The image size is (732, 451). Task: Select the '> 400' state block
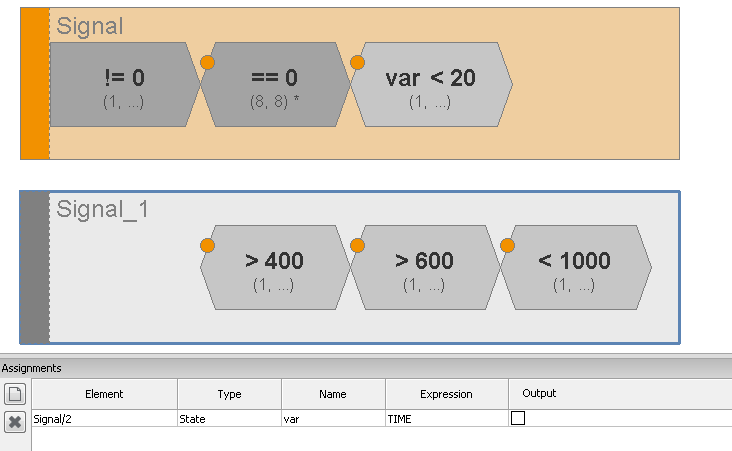pos(275,268)
